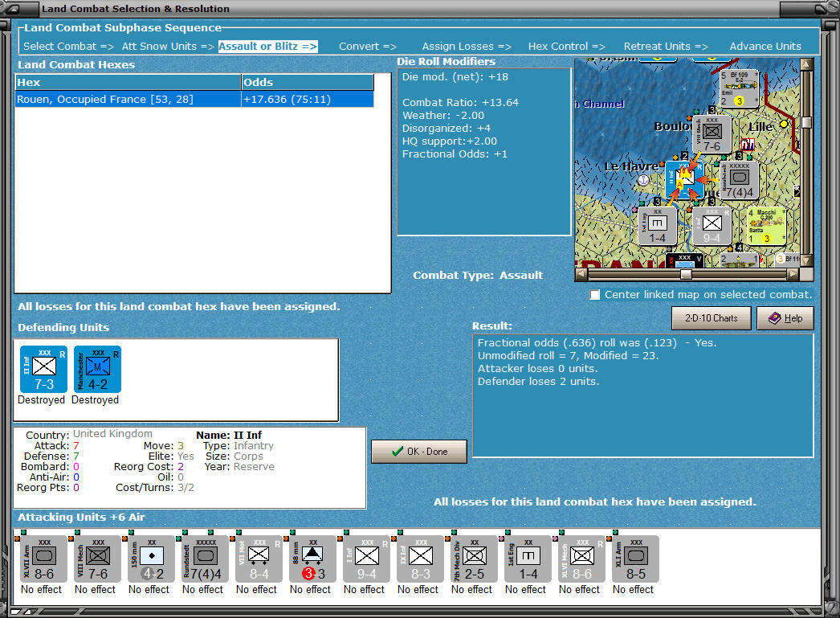Select the XLI Arm 8-5 attacking unit
The width and height of the screenshot is (840, 618).
coord(636,559)
